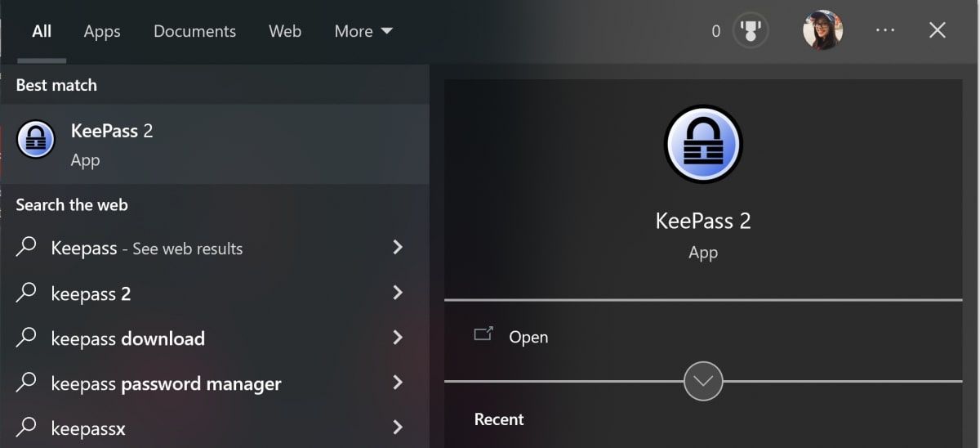
Task: Click the large KeePass 2 lock icon
Action: click(703, 144)
